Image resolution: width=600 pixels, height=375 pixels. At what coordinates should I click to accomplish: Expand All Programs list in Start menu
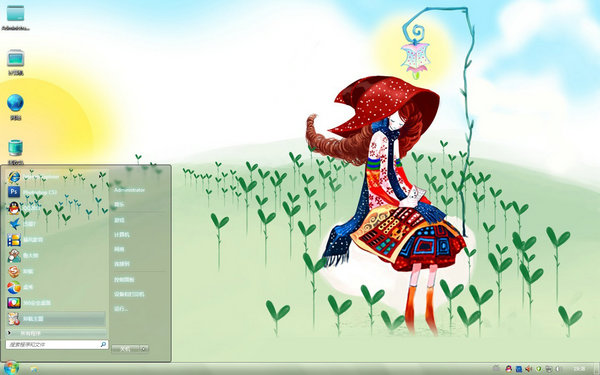tap(56, 333)
